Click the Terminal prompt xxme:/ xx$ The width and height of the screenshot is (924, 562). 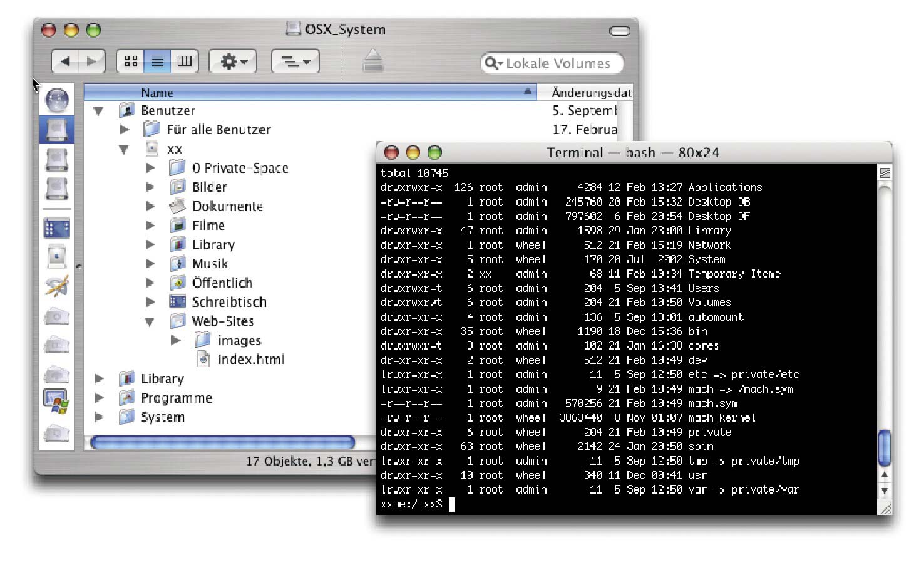tap(411, 504)
